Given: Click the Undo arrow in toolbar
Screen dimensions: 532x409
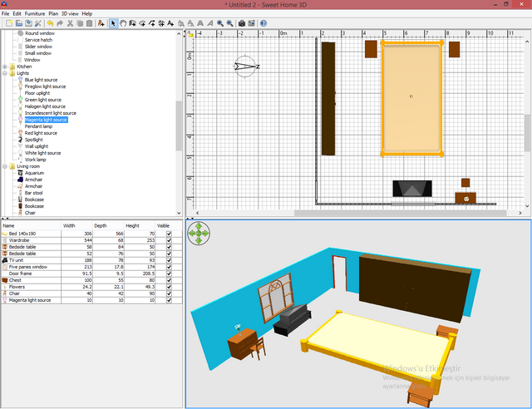Looking at the screenshot, I should 49,24.
